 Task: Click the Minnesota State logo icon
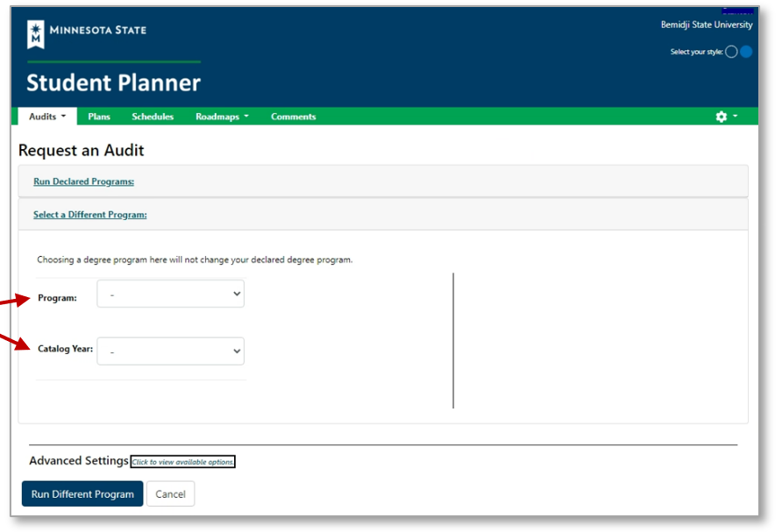click(36, 34)
